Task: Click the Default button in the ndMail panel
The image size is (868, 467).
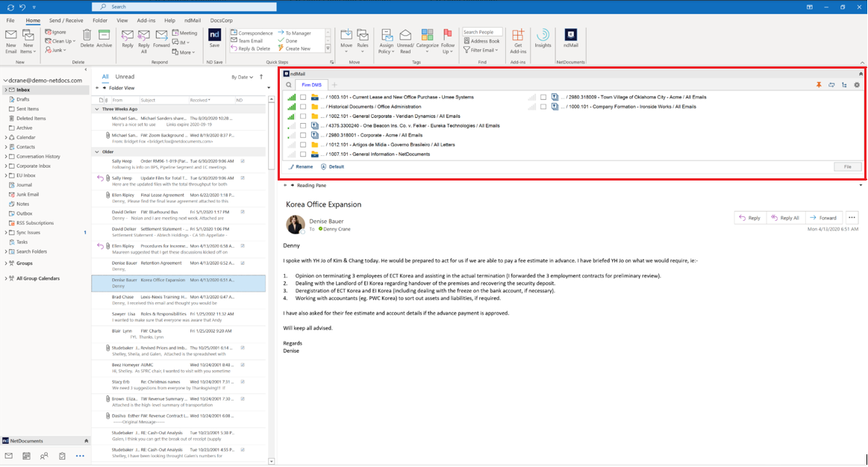Action: pos(333,166)
